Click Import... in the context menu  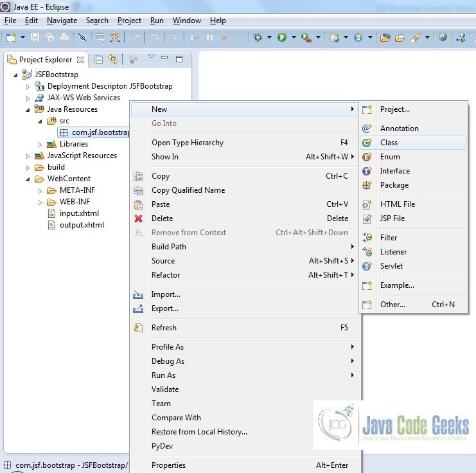(x=244, y=294)
